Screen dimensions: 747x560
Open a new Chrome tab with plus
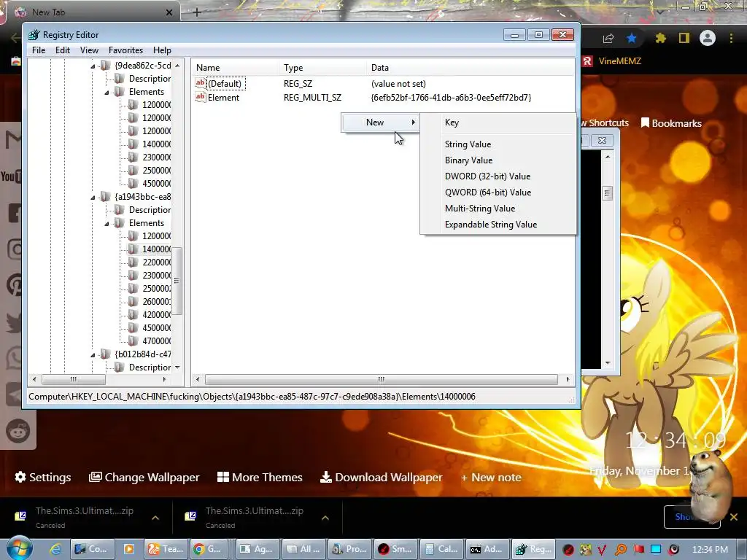pos(197,12)
